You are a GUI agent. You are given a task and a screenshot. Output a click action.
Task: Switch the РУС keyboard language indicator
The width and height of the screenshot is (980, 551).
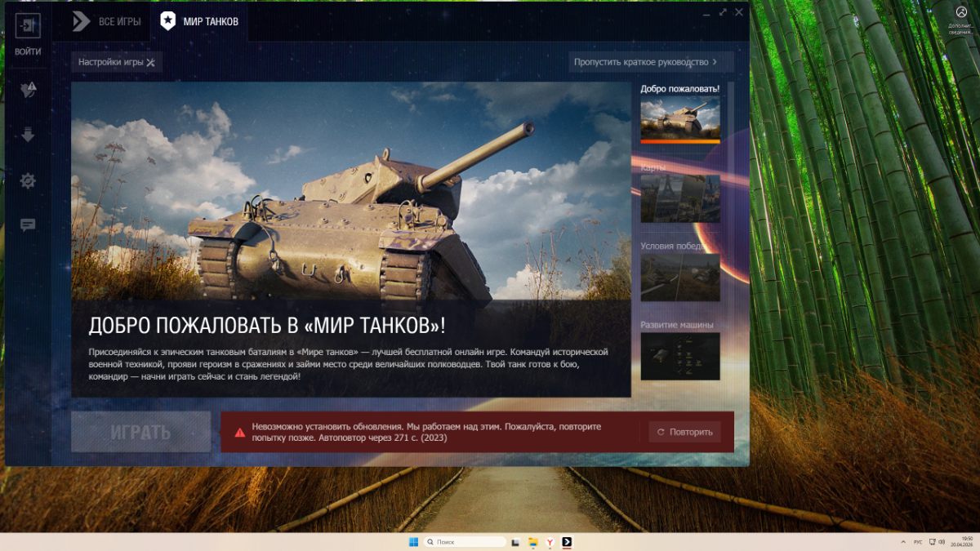click(918, 542)
